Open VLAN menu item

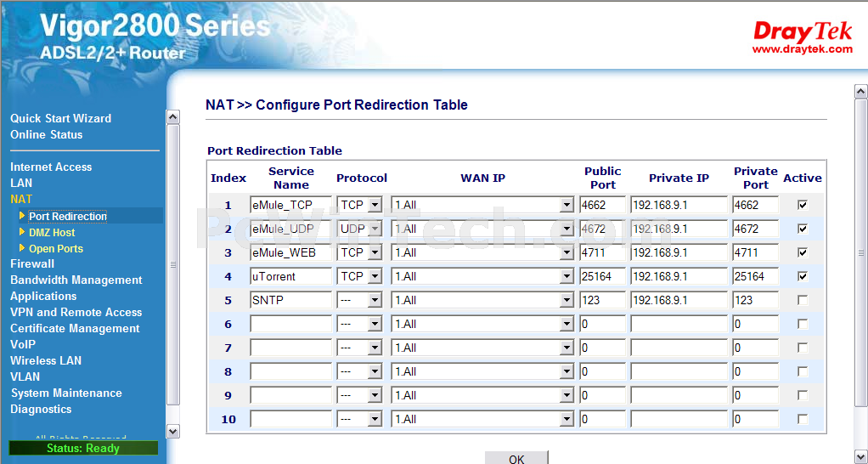pyautogui.click(x=25, y=376)
